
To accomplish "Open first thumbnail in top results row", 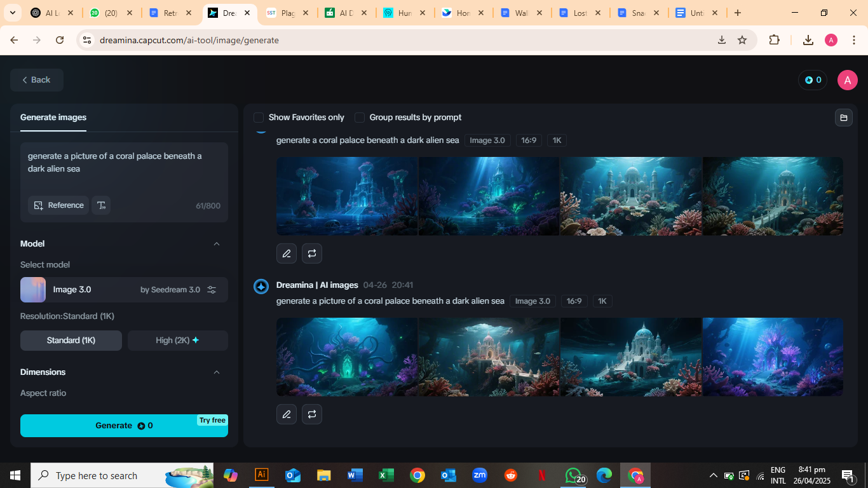I will click(347, 196).
